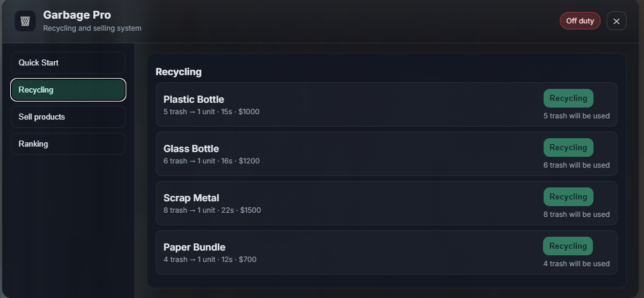Toggle the Off duty status badge

[580, 21]
